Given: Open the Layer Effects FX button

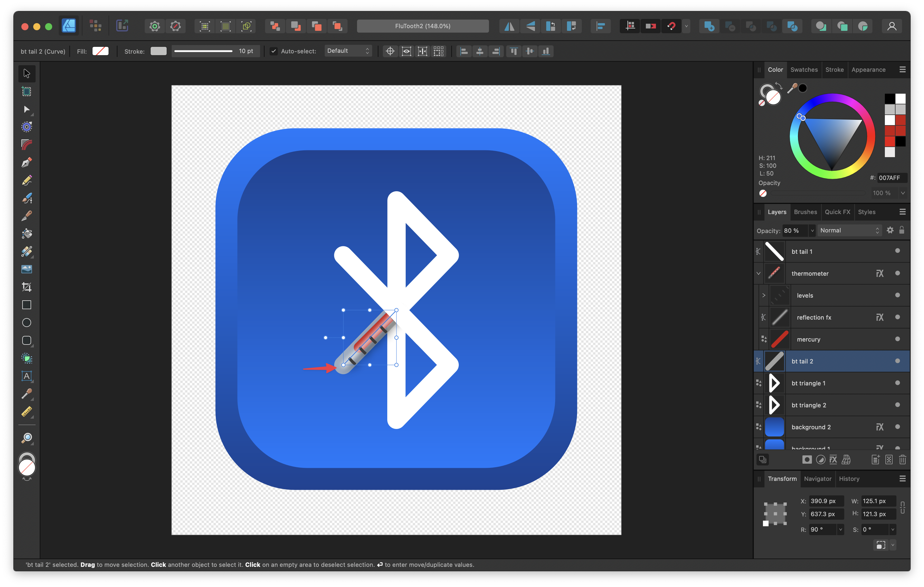Looking at the screenshot, I should 833,460.
